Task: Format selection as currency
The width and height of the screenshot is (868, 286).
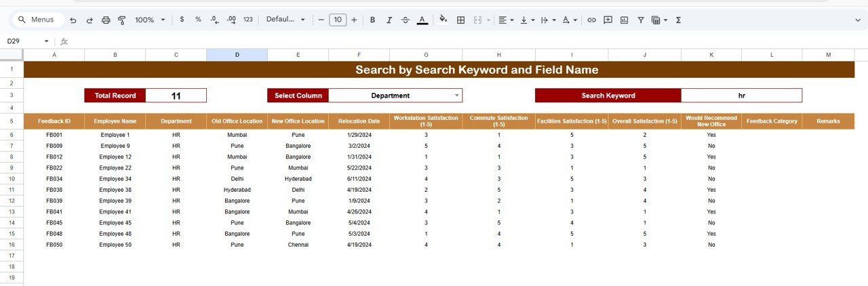Action: [x=182, y=20]
